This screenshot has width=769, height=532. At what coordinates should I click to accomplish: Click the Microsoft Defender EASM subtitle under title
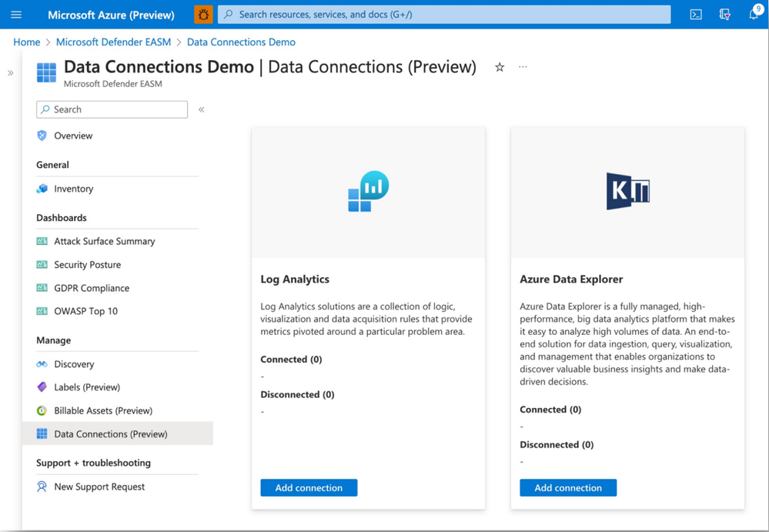tap(113, 84)
